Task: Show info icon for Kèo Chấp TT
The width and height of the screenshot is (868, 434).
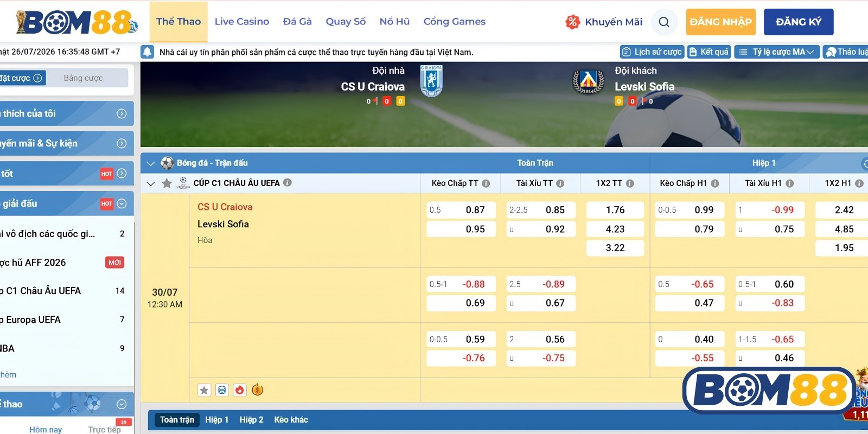Action: (486, 183)
